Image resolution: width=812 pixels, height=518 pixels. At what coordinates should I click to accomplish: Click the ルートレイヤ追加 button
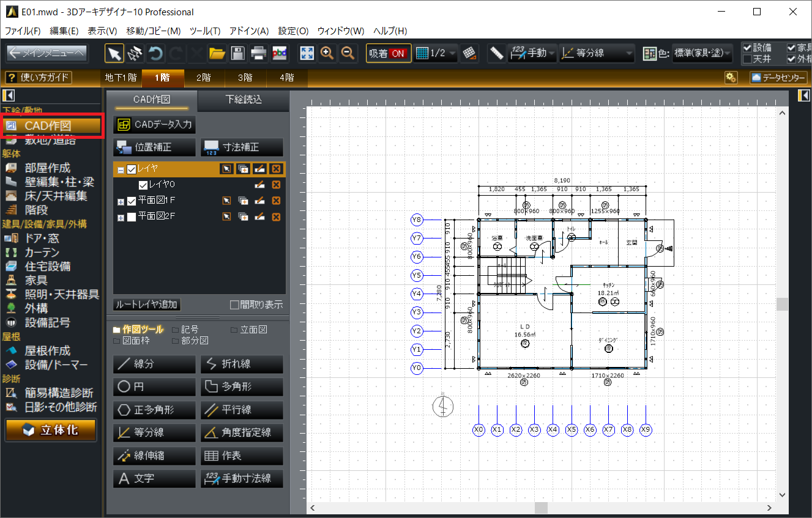147,305
